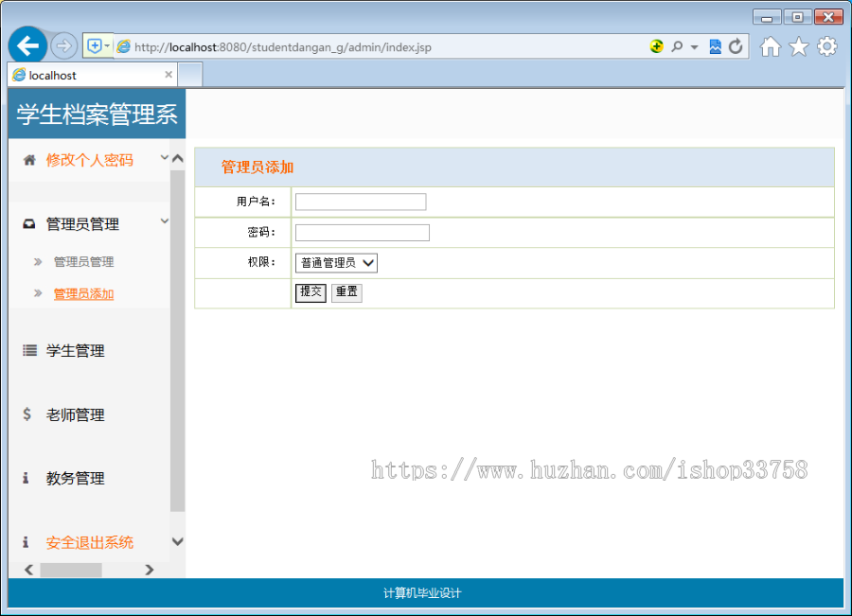Click the compatibility view torn-page icon
The height and width of the screenshot is (616, 852).
point(715,46)
